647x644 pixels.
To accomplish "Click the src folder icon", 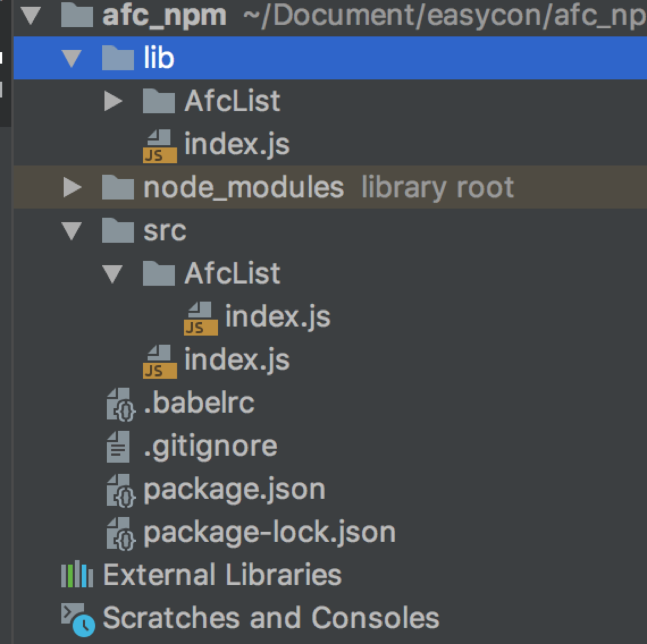I will [x=118, y=231].
